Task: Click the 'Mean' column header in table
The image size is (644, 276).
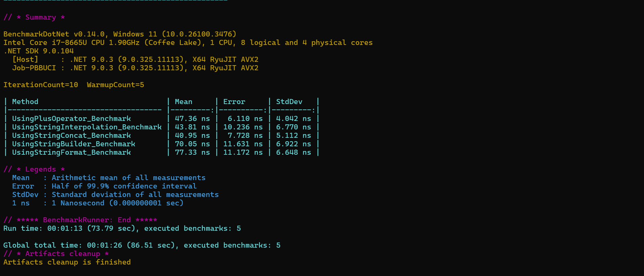Action: click(183, 102)
